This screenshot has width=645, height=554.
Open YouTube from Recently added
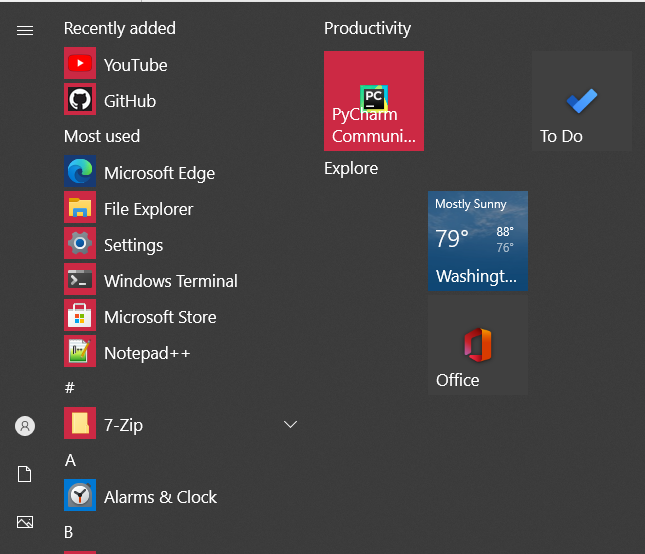point(135,65)
